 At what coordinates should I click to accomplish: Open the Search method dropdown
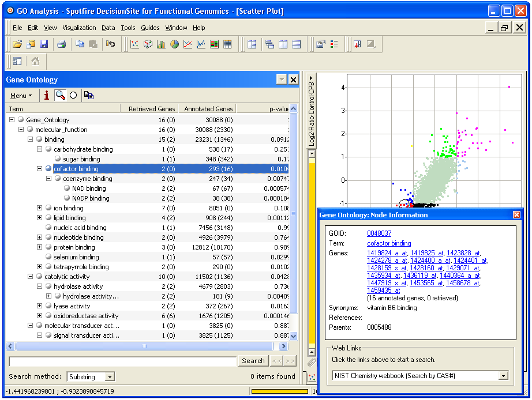pos(110,377)
